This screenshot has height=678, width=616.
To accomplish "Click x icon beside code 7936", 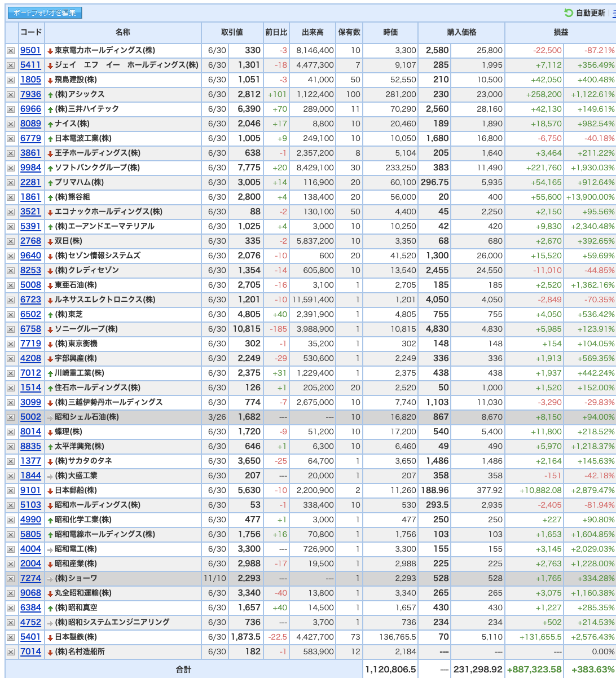I will (11, 95).
